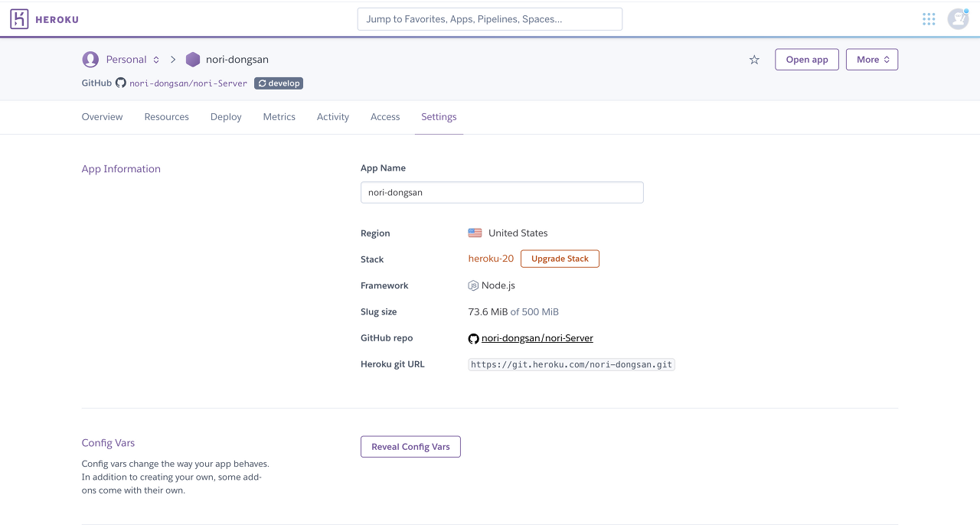Click the United States region text
Image resolution: width=980 pixels, height=531 pixels.
(x=518, y=233)
